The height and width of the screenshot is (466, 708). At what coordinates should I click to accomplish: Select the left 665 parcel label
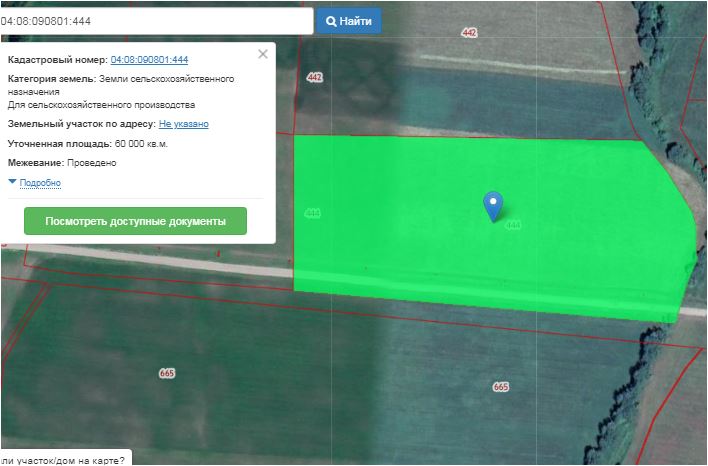pos(167,373)
